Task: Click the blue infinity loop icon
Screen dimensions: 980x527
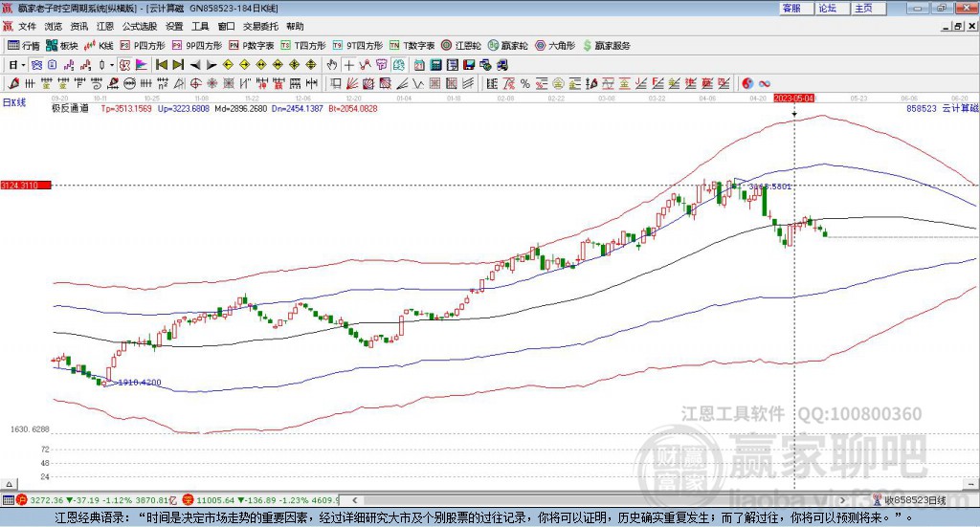Action: pos(765,83)
